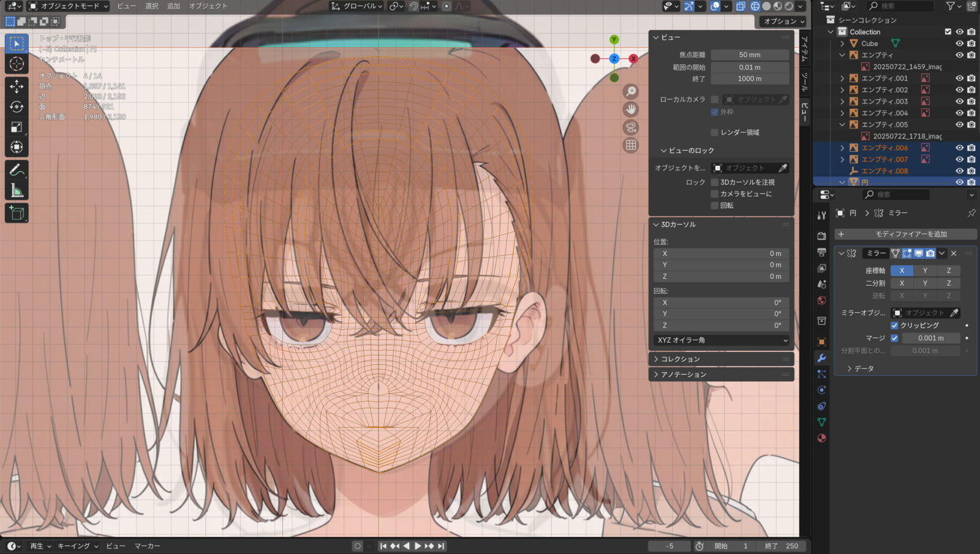This screenshot has width=980, height=554.
Task: Select the Scale tool
Action: coord(17,127)
